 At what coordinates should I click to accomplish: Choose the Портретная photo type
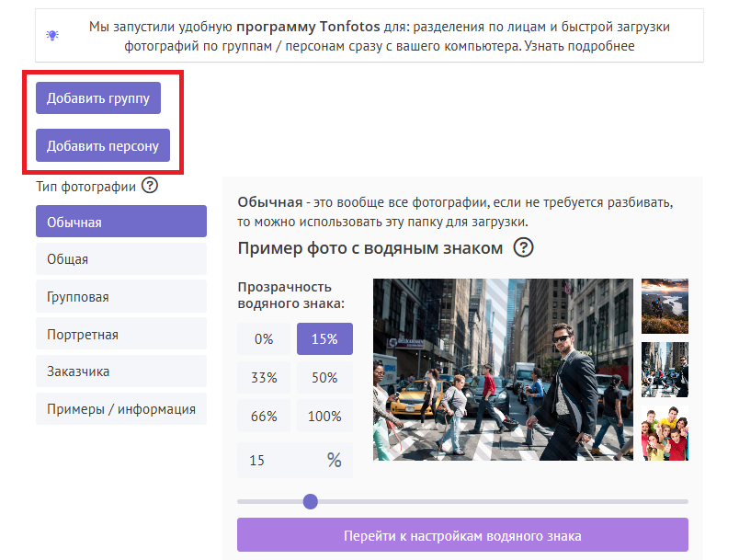click(x=121, y=335)
